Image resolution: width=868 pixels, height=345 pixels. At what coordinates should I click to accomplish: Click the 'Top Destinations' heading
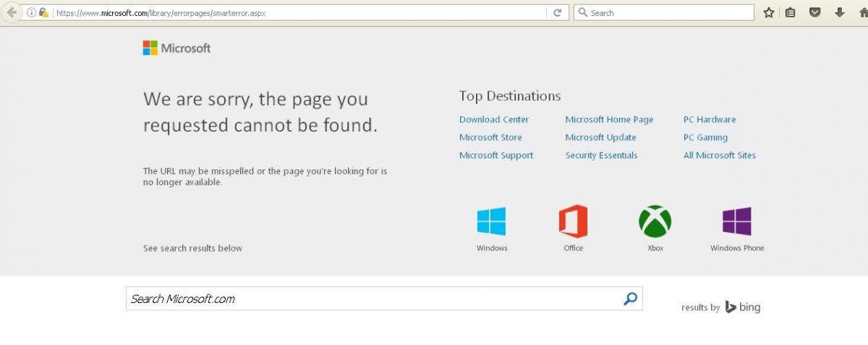(x=510, y=96)
